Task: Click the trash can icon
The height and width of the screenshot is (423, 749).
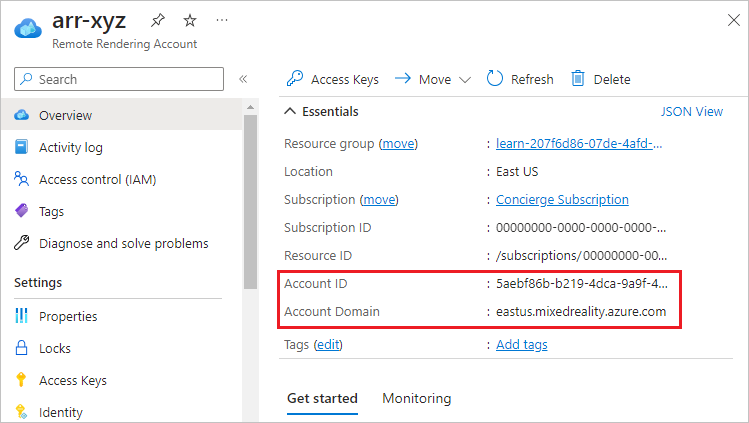Action: [578, 78]
